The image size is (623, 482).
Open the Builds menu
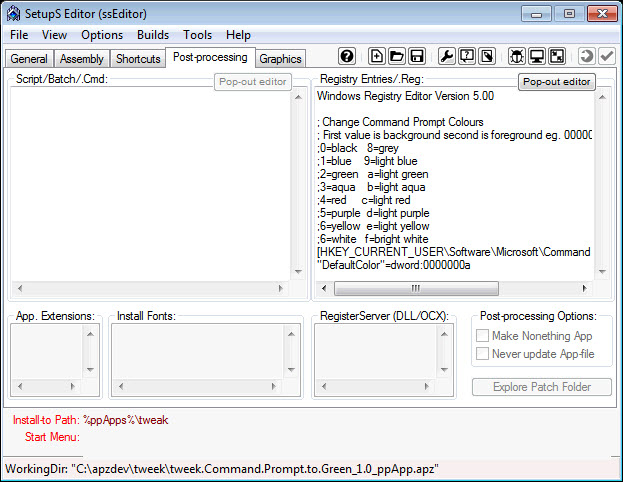pos(153,35)
